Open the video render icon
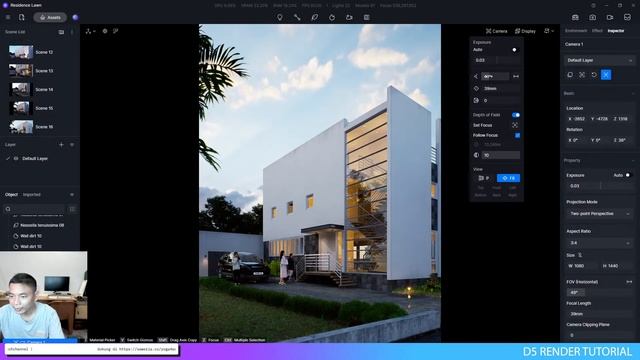640x360 pixels. coord(610,18)
